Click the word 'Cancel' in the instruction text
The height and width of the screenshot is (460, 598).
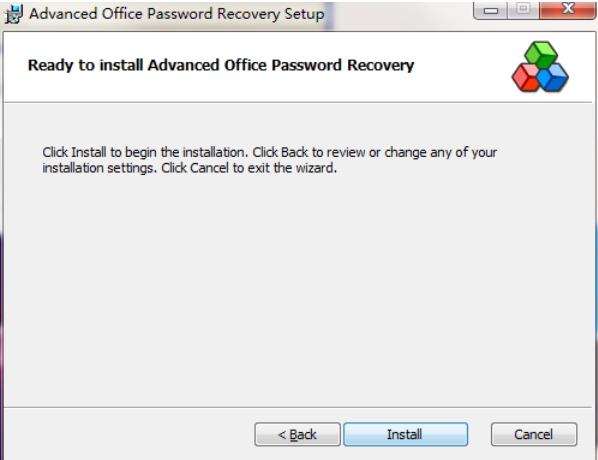click(209, 168)
